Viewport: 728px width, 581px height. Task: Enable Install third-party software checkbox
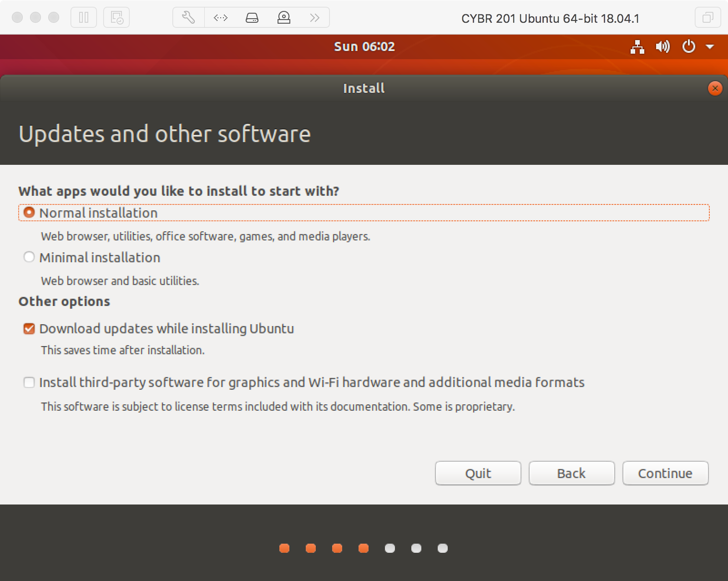(29, 382)
